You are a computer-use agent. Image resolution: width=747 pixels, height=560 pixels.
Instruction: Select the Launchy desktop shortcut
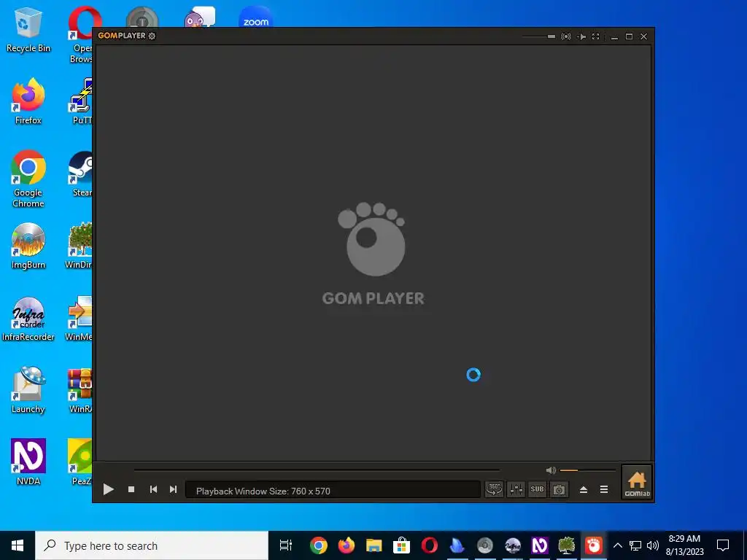point(28,391)
